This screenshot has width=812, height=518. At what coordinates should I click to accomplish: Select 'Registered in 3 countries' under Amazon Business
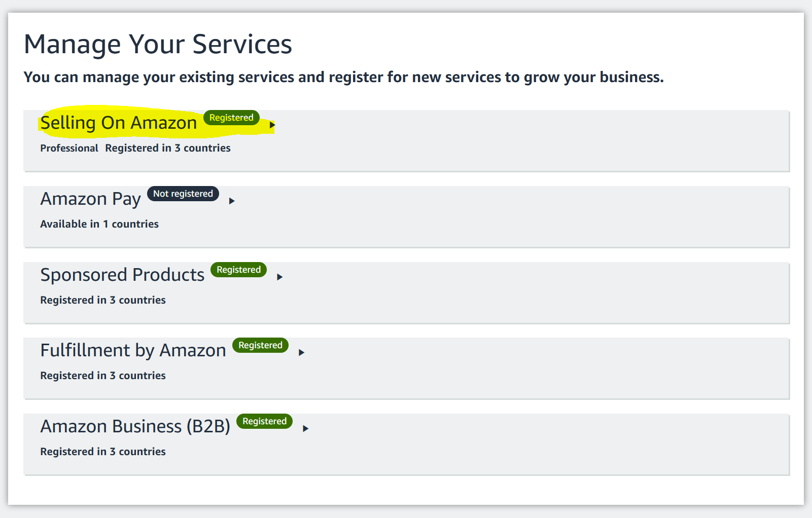(103, 452)
